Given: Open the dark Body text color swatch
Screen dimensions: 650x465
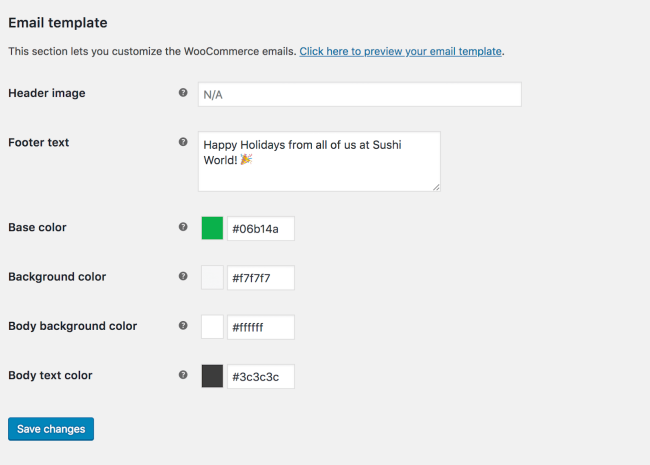Looking at the screenshot, I should (212, 376).
